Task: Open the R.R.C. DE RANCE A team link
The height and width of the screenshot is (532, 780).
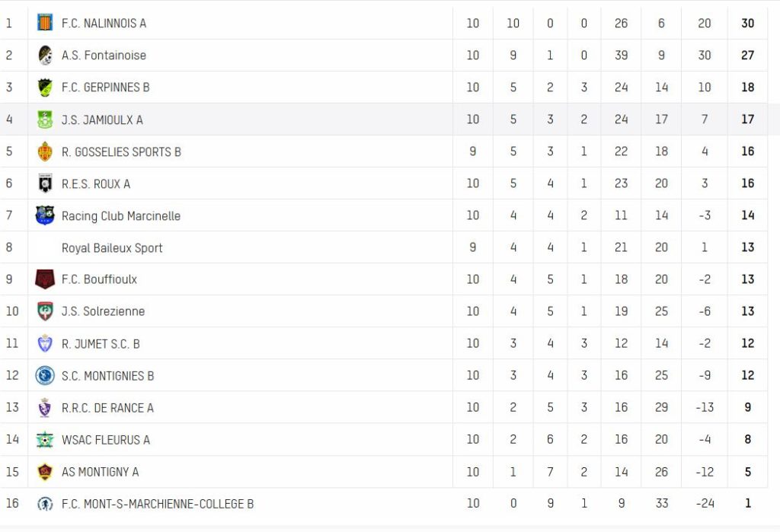Action: (x=107, y=408)
